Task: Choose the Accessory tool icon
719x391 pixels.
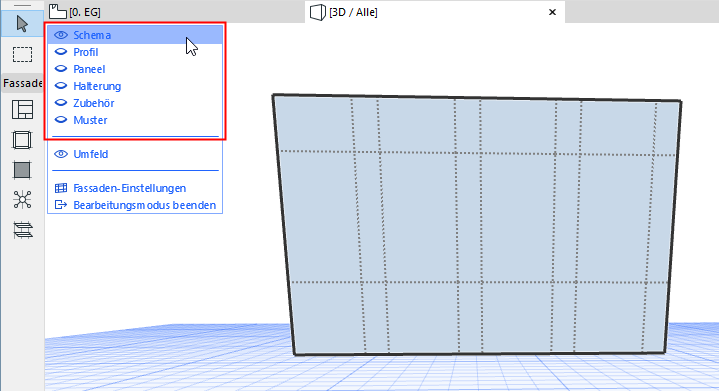Action: (x=22, y=230)
